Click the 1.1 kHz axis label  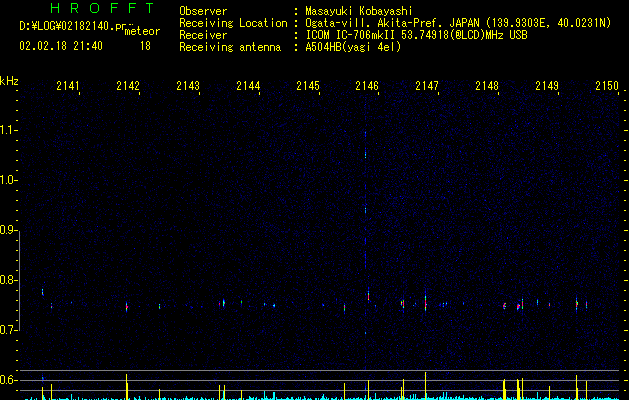[x=8, y=130]
